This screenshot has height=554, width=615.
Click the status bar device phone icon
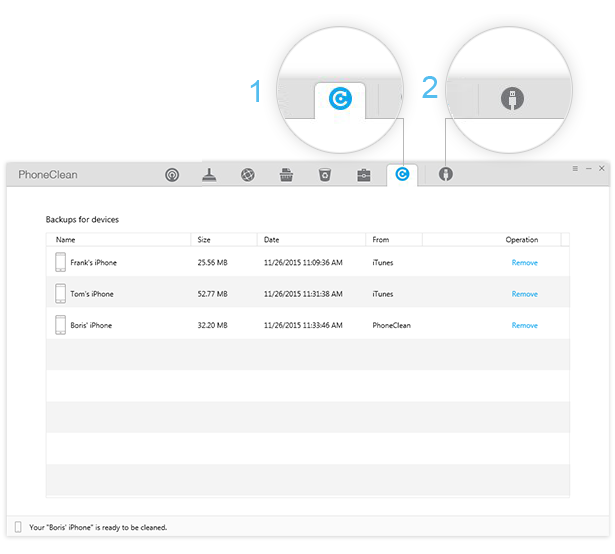pos(18,527)
